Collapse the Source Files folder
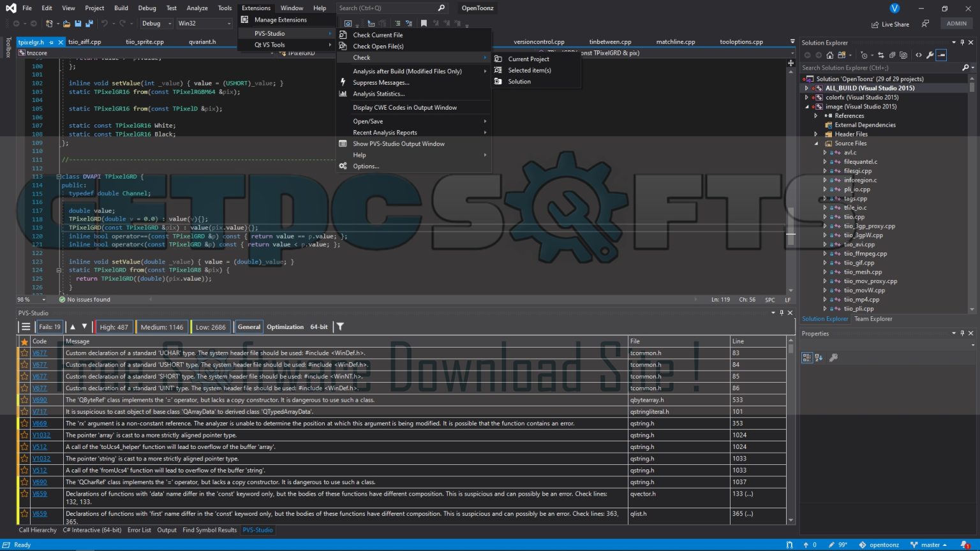The width and height of the screenshot is (980, 551). pos(816,143)
